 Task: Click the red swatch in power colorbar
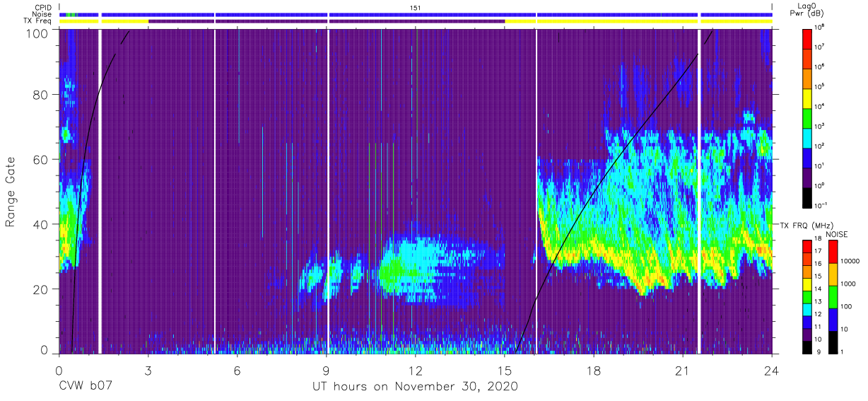coord(808,37)
